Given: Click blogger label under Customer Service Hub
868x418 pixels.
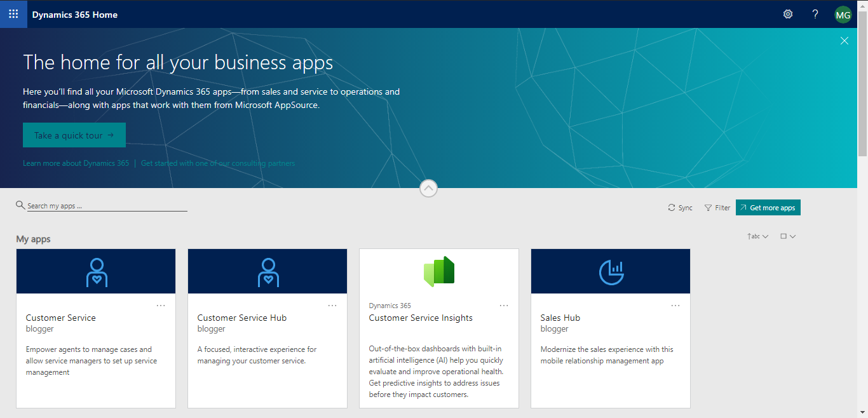Looking at the screenshot, I should 211,329.
